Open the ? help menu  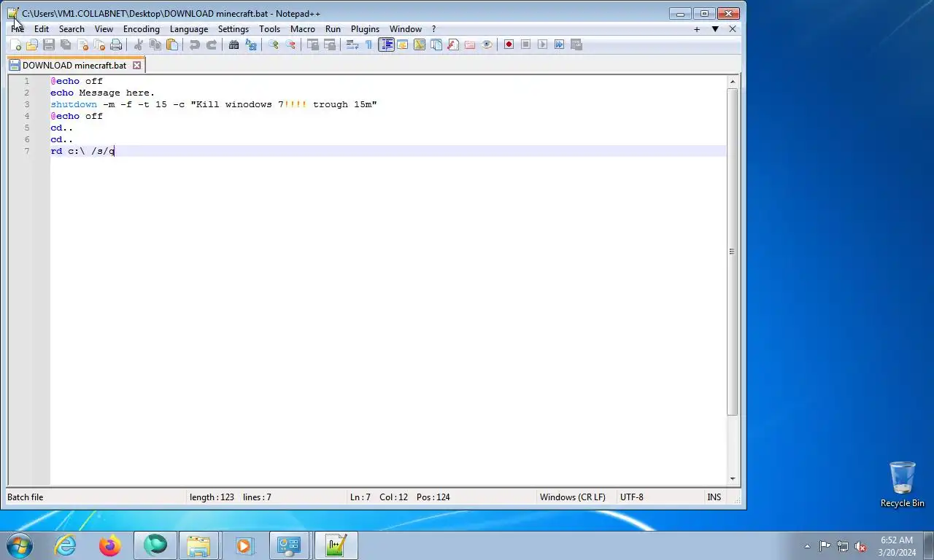(433, 29)
